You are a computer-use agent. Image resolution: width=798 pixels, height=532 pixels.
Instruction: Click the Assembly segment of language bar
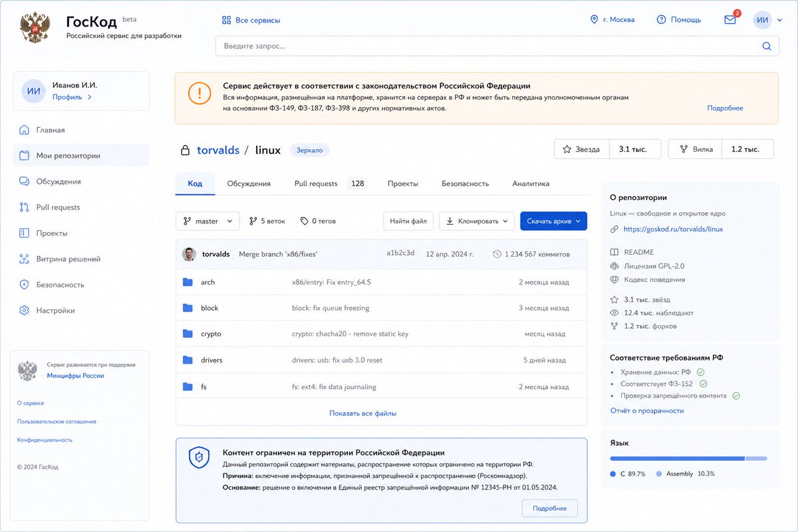click(x=756, y=458)
